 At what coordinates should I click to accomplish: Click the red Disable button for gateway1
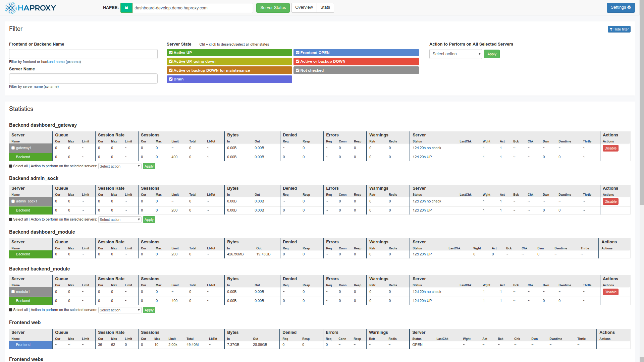610,148
